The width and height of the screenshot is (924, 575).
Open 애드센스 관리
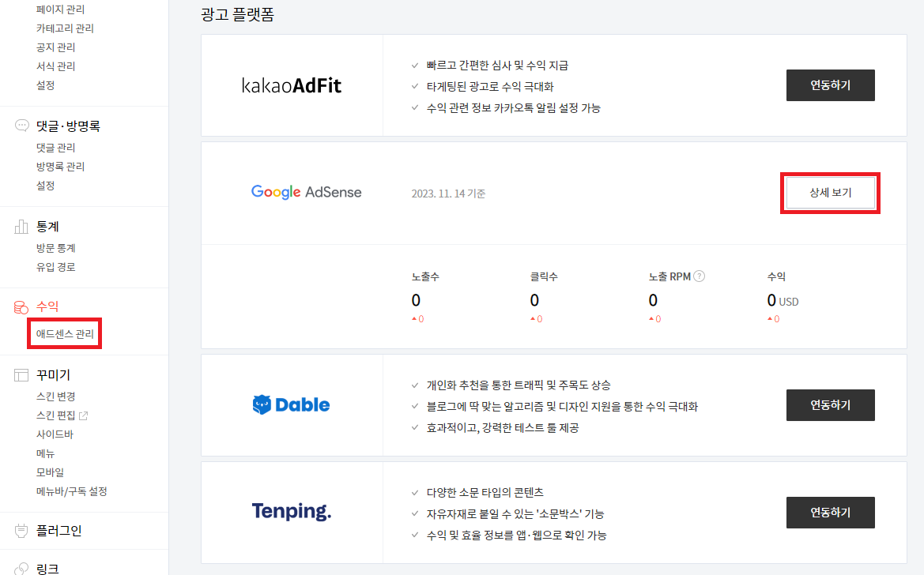65,333
